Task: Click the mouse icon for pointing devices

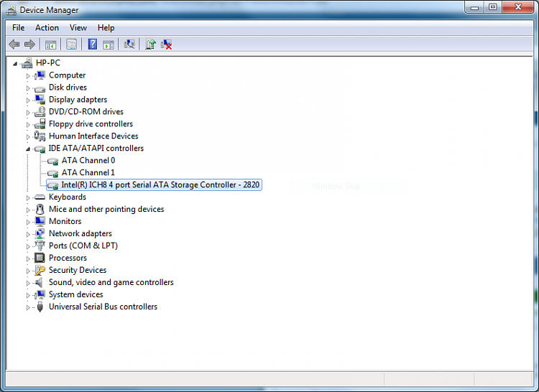Action: tap(40, 209)
